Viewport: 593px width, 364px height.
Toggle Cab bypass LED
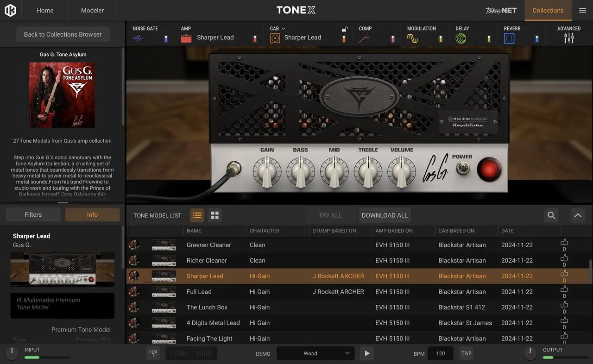click(344, 39)
